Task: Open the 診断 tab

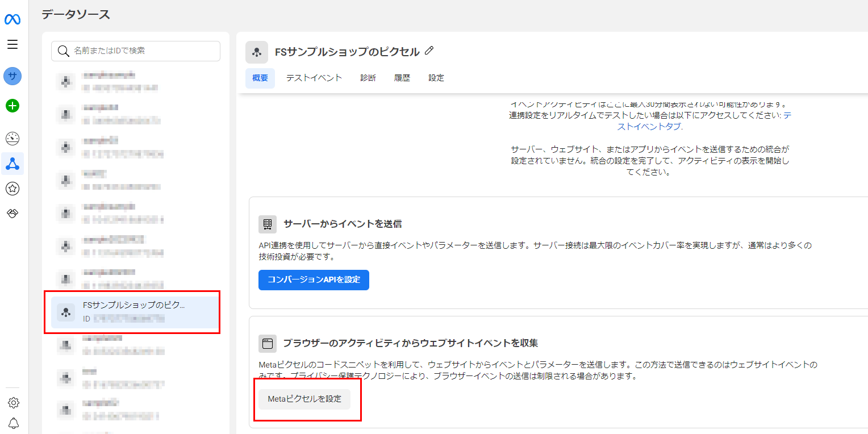Action: point(368,78)
